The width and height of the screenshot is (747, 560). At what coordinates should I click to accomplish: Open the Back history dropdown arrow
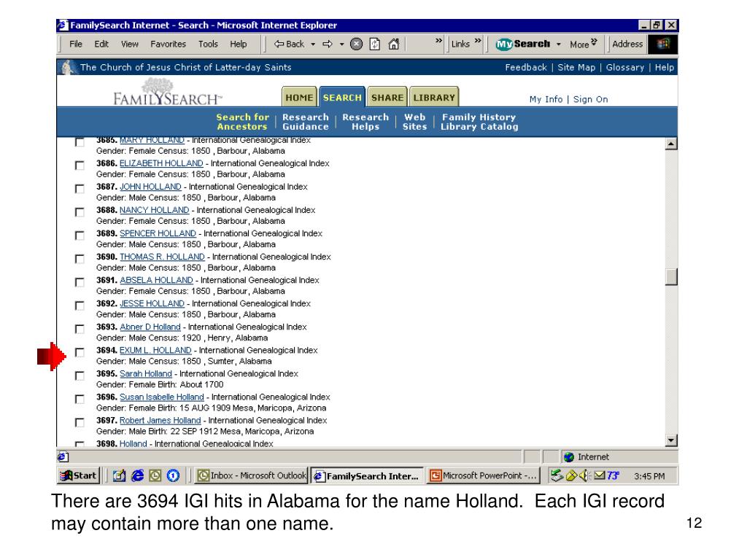pyautogui.click(x=313, y=44)
